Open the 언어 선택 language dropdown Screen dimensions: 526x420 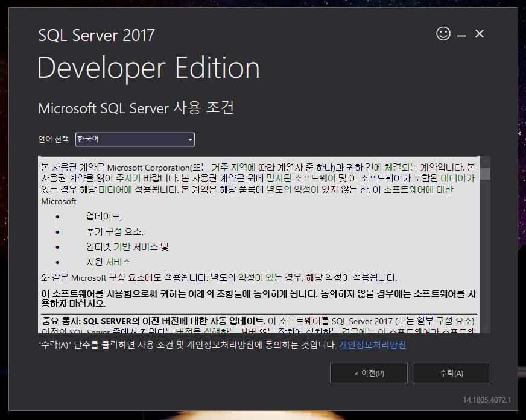pyautogui.click(x=135, y=139)
